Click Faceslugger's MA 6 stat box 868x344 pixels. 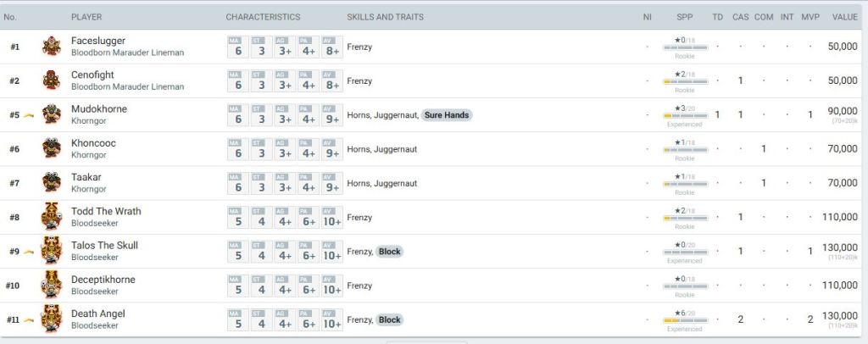tap(238, 47)
